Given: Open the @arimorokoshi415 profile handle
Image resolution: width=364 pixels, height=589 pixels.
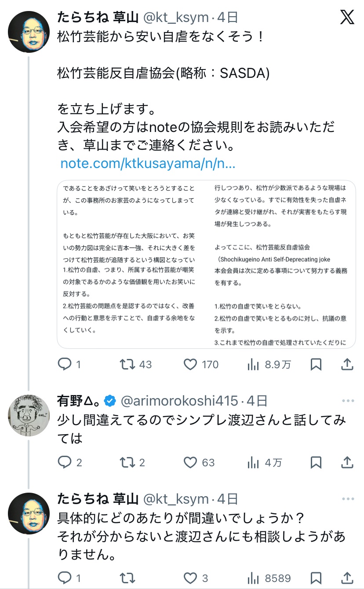Looking at the screenshot, I should (180, 401).
